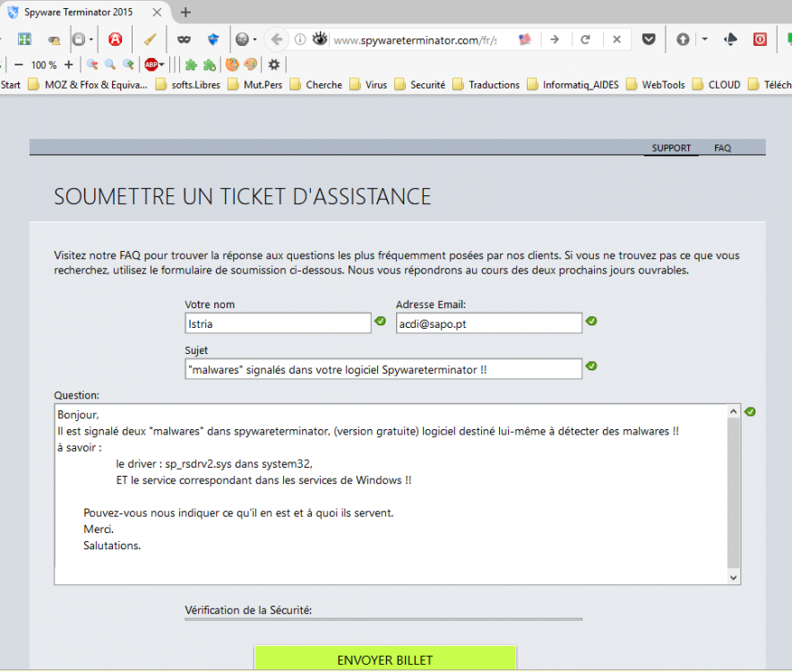Open the gear settings icon in toolbar
Image resolution: width=792 pixels, height=672 pixels.
(274, 65)
